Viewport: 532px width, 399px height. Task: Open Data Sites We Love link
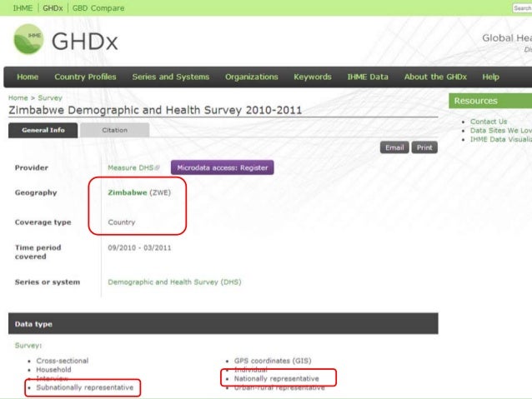[501, 131]
